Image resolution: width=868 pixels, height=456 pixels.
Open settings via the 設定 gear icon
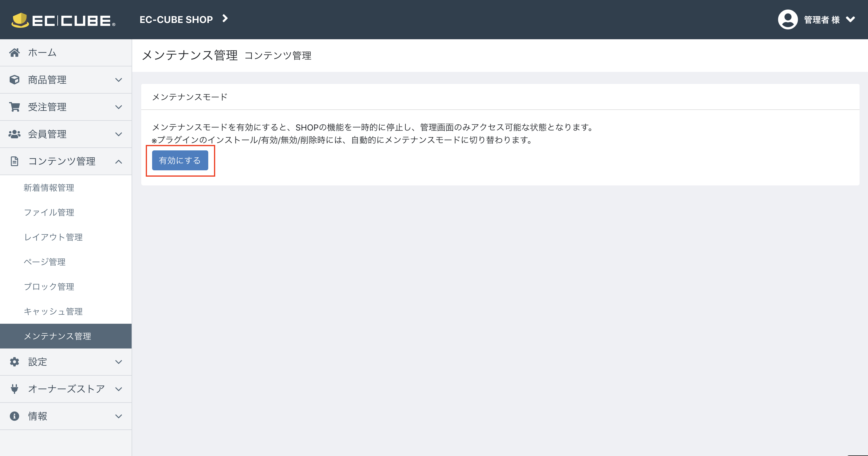pos(15,361)
